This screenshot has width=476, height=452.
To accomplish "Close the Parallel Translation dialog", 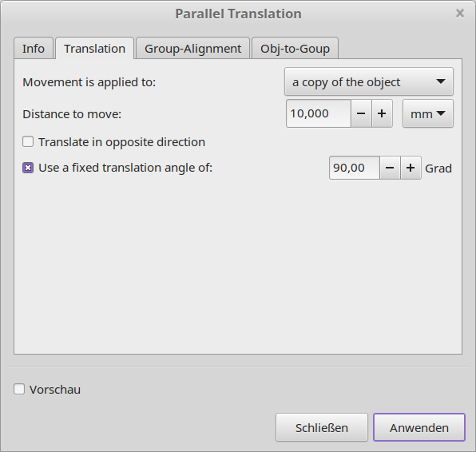I will tap(460, 14).
